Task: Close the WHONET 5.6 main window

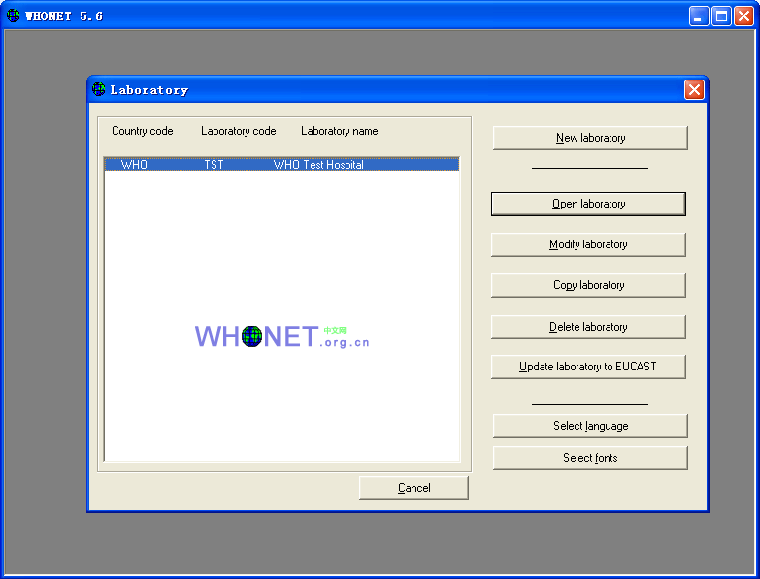Action: 743,16
